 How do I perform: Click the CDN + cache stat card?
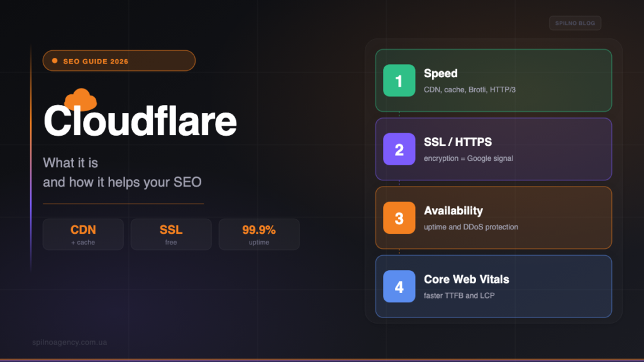coord(83,234)
